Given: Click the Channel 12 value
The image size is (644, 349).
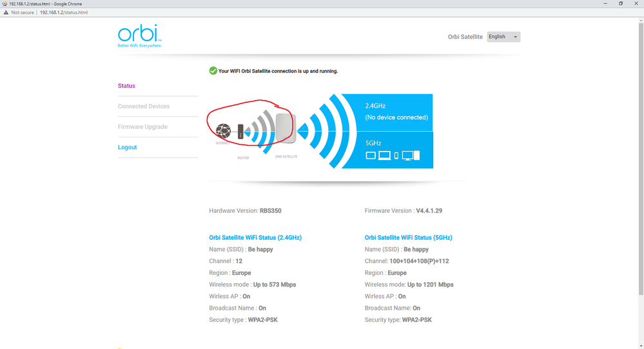Looking at the screenshot, I should tap(239, 261).
